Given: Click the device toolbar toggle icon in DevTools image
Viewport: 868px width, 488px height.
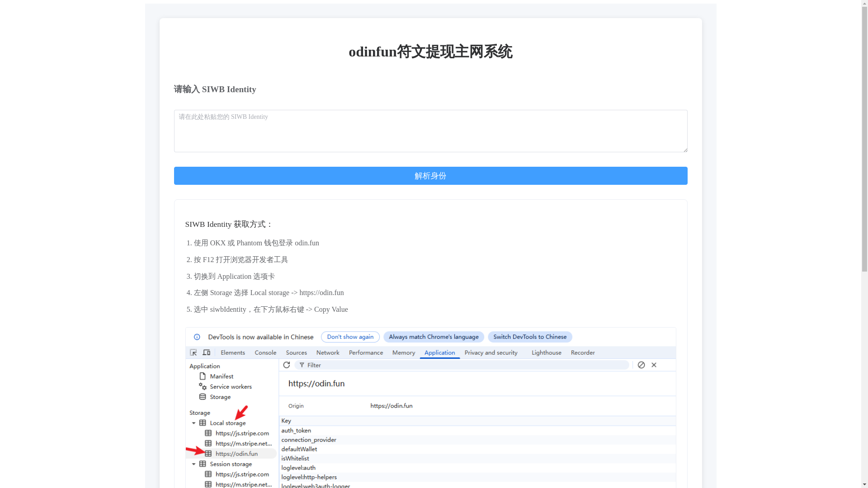Looking at the screenshot, I should 206,352.
